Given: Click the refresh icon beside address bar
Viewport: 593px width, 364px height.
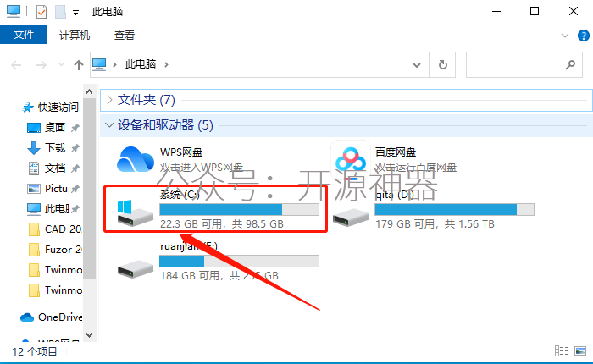Looking at the screenshot, I should pyautogui.click(x=442, y=65).
